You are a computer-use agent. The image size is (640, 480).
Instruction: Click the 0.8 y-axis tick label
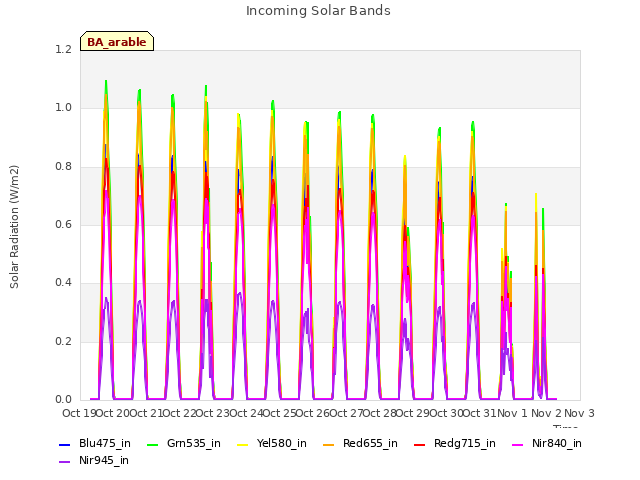[63, 166]
